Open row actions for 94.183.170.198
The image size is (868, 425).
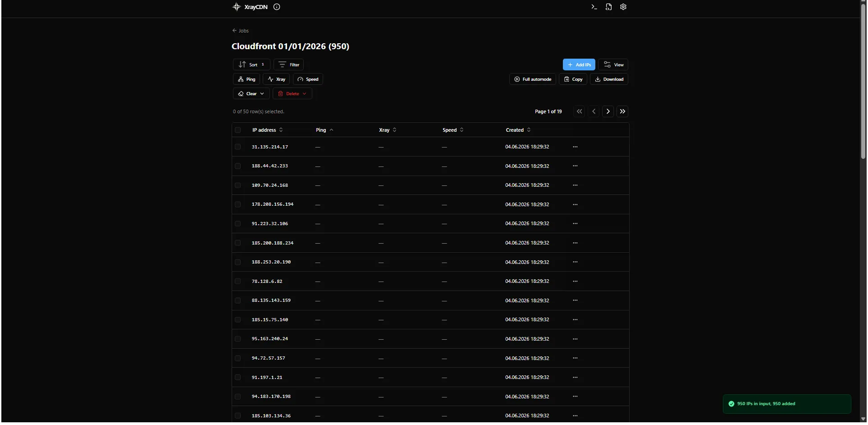click(x=575, y=397)
